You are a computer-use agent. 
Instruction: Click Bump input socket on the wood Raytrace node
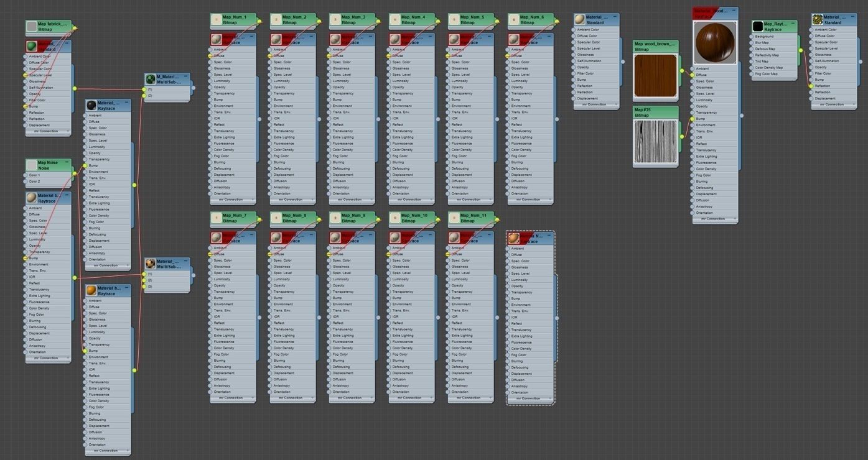(x=692, y=119)
